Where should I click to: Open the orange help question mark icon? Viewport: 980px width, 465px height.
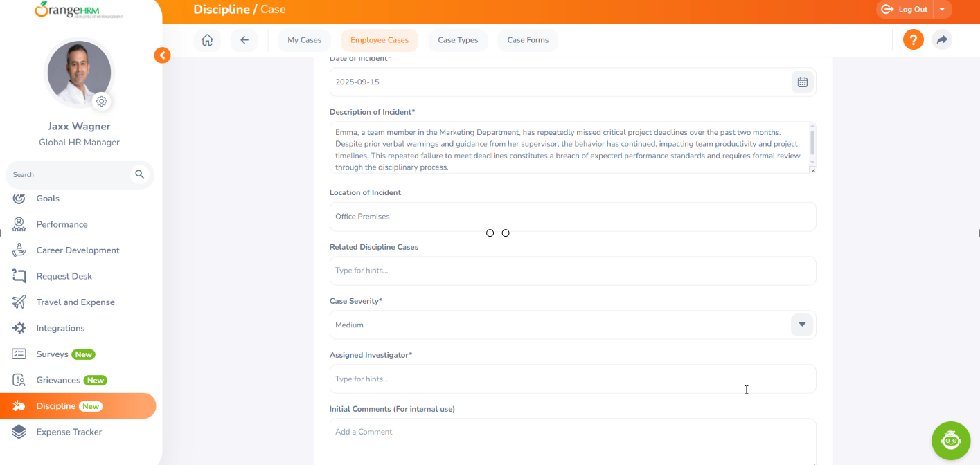[x=913, y=40]
